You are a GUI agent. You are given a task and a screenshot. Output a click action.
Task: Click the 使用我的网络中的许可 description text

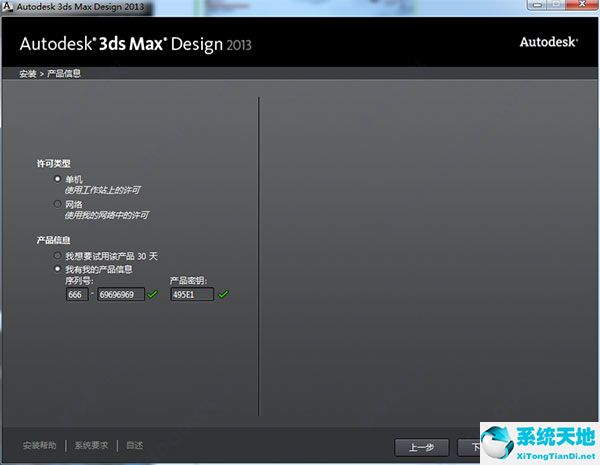107,215
